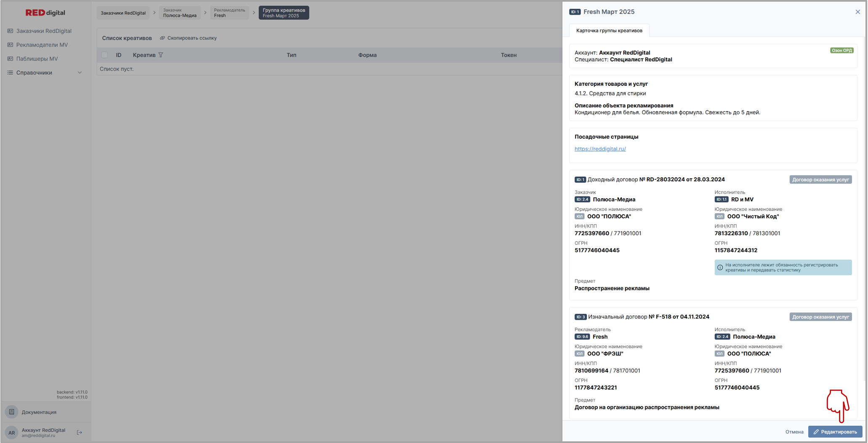Viewport: 868px width, 443px height.
Task: Click the Документация book icon
Action: tap(12, 412)
